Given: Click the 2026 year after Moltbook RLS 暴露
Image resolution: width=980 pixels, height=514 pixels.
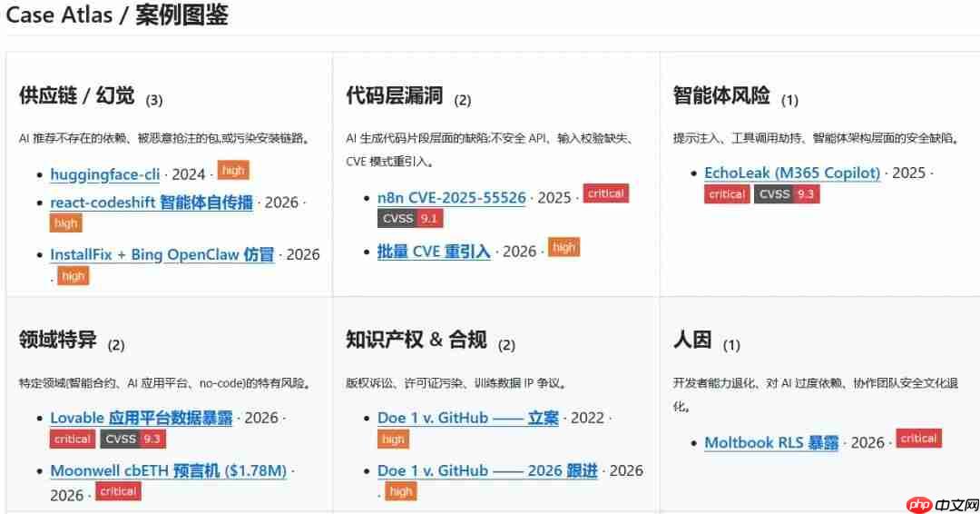Looking at the screenshot, I should tap(867, 443).
